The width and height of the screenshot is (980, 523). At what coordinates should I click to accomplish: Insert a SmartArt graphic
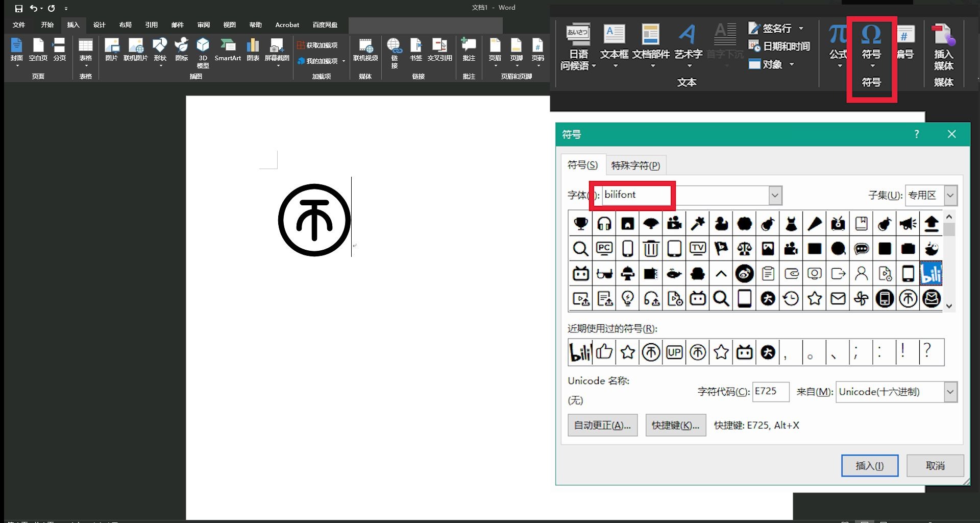[x=228, y=50]
